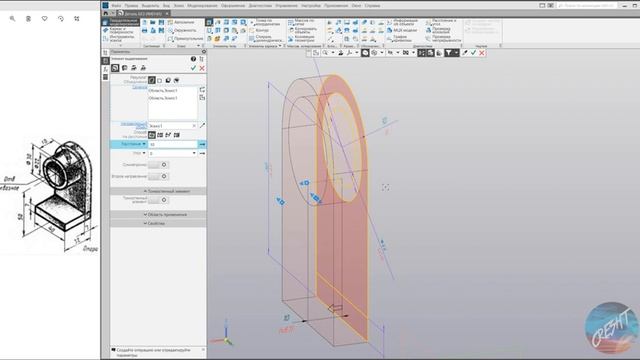Toggle the Тонкостенный элемент switch
Screen dimensions: 640x360
coord(158,200)
